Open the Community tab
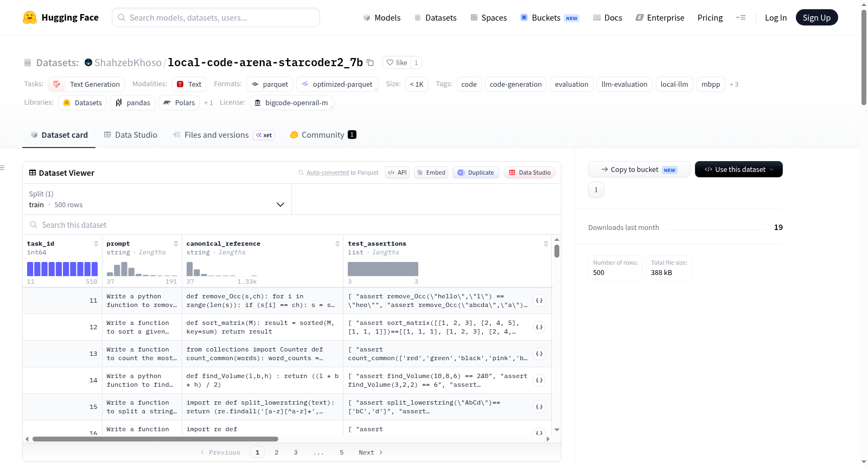The width and height of the screenshot is (868, 467). pyautogui.click(x=323, y=135)
